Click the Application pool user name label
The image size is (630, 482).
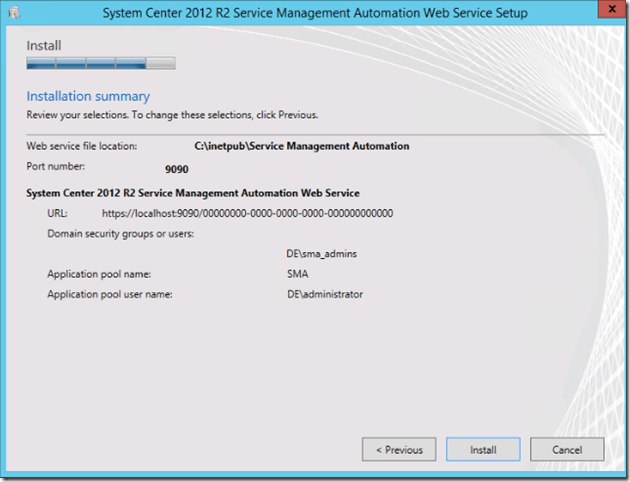109,294
